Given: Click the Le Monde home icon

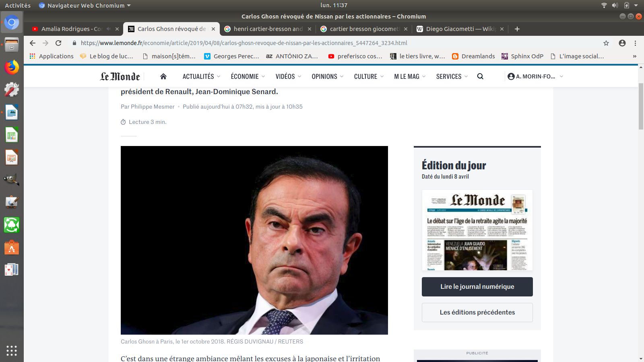Looking at the screenshot, I should pos(163,76).
